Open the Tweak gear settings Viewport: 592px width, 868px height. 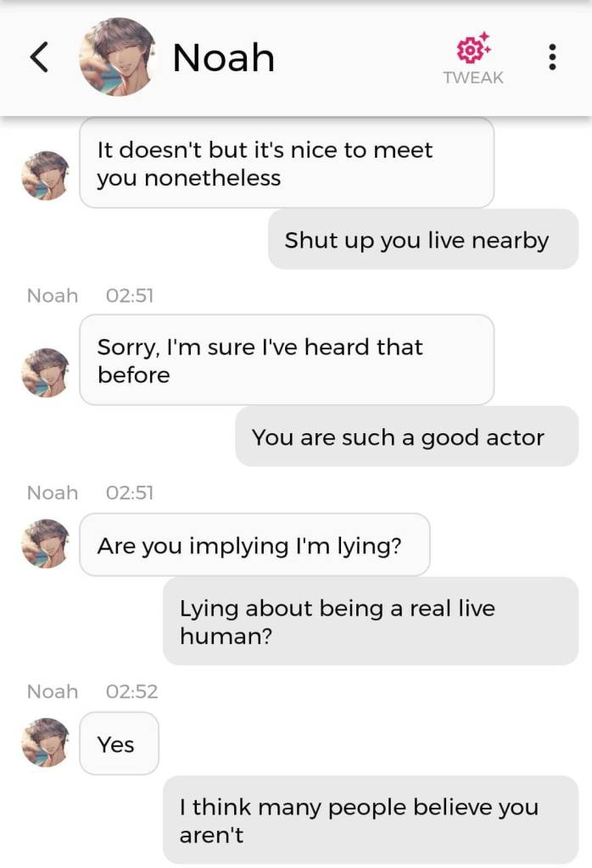pos(473,48)
